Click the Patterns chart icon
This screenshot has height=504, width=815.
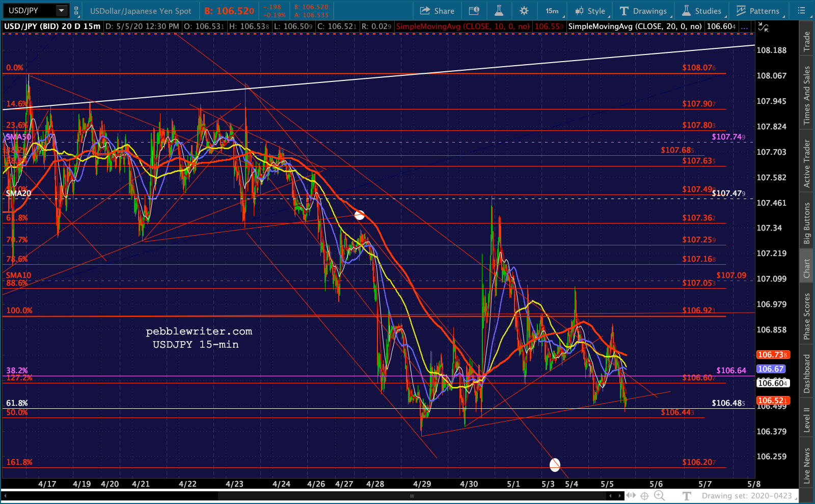point(741,11)
